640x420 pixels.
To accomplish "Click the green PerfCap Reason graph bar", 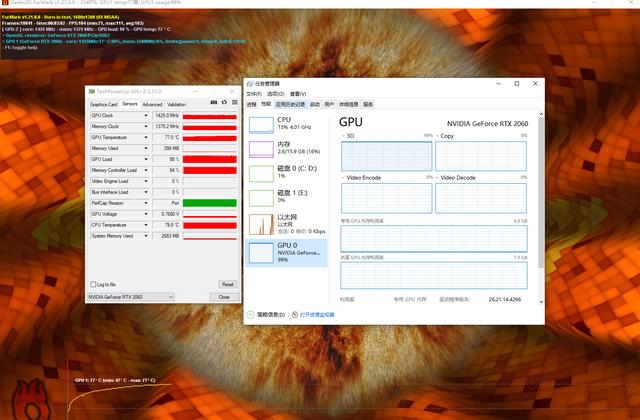I will click(x=209, y=203).
